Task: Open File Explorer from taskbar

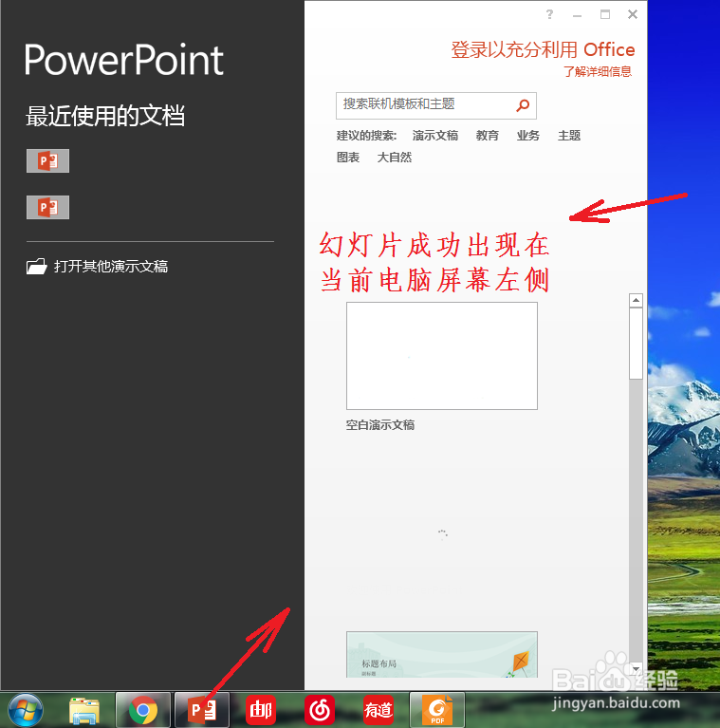Action: [x=84, y=710]
